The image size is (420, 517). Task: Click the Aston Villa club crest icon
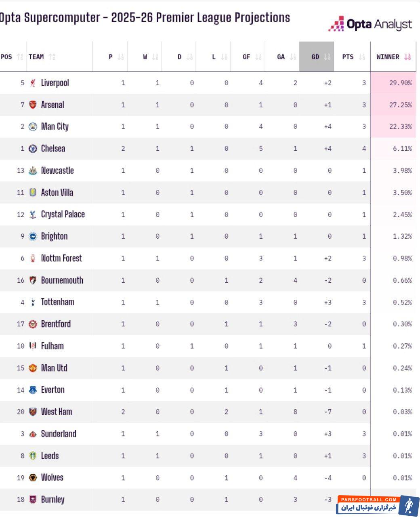tap(33, 193)
